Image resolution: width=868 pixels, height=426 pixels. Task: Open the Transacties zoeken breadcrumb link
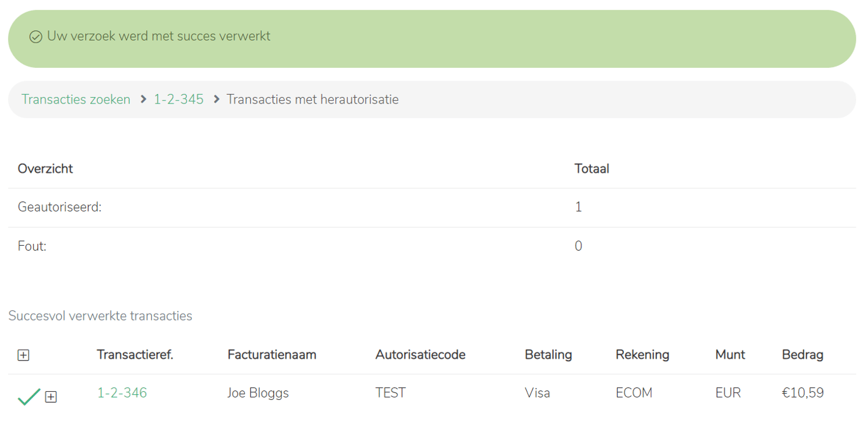[76, 100]
